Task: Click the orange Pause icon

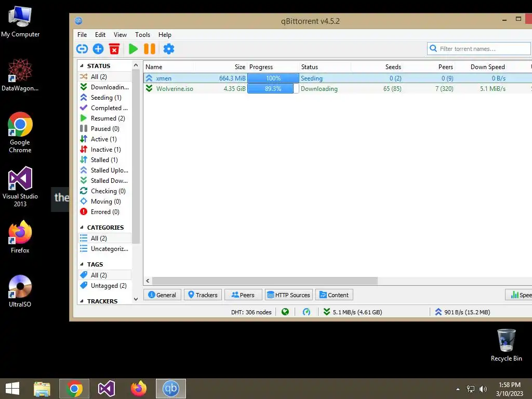Action: pyautogui.click(x=150, y=49)
